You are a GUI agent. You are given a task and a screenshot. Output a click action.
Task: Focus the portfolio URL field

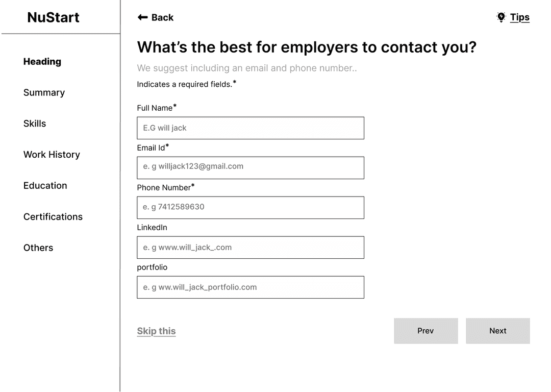251,287
